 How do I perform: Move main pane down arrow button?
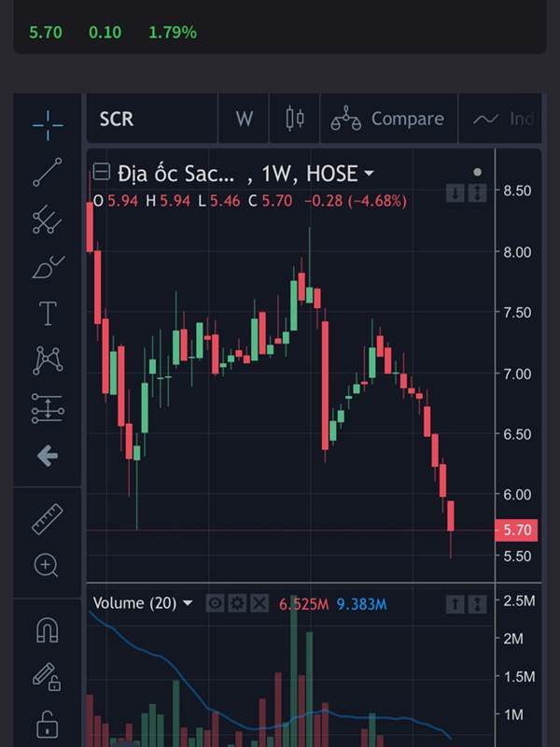click(455, 193)
